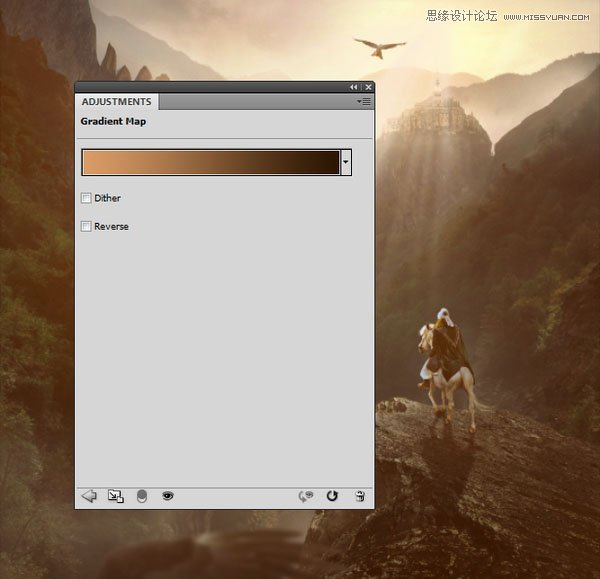Open the www.missyuan.com watermark link
The image size is (600, 579).
(546, 17)
